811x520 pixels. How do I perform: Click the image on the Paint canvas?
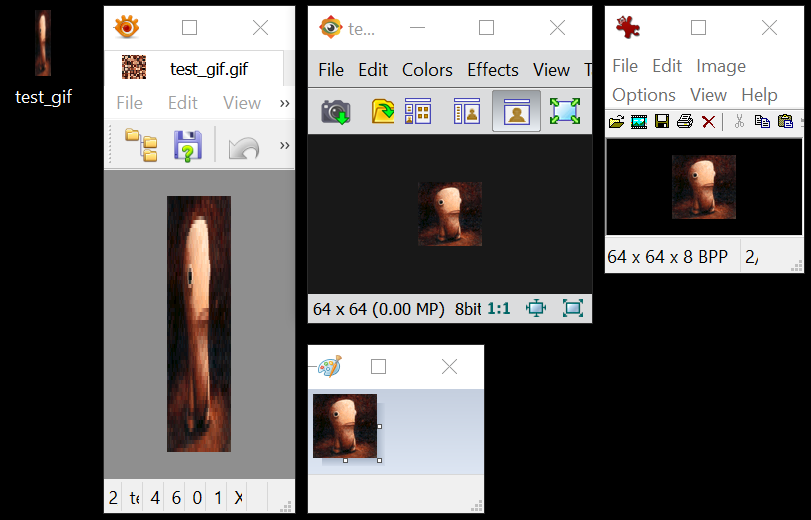pyautogui.click(x=345, y=426)
